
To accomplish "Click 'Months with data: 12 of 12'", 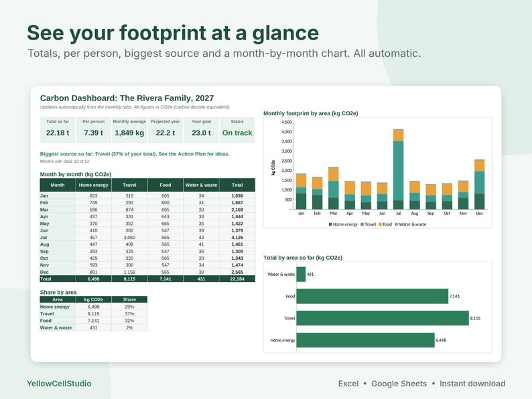I will click(x=64, y=161).
